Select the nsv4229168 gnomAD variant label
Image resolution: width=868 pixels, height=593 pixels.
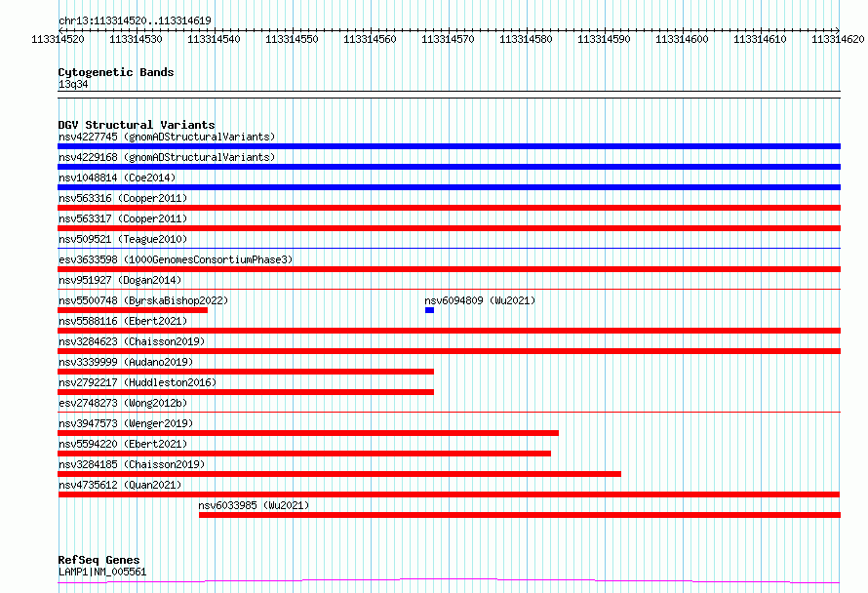pyautogui.click(x=167, y=157)
